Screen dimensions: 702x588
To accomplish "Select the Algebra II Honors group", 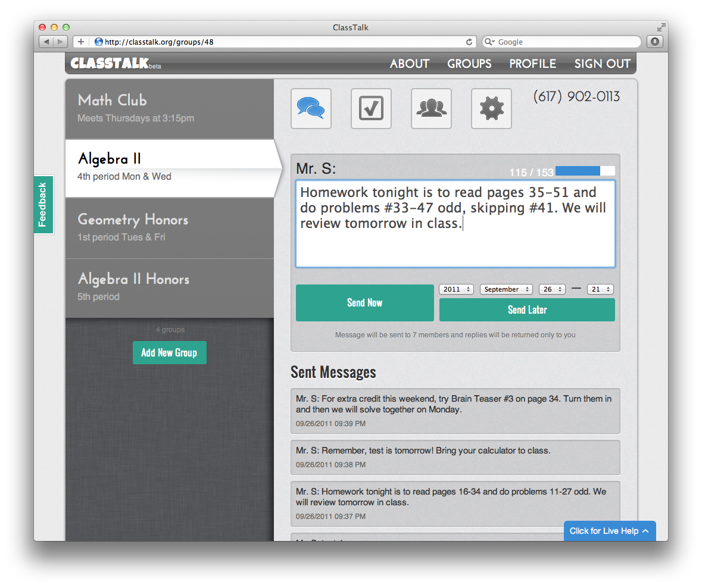I will [170, 288].
